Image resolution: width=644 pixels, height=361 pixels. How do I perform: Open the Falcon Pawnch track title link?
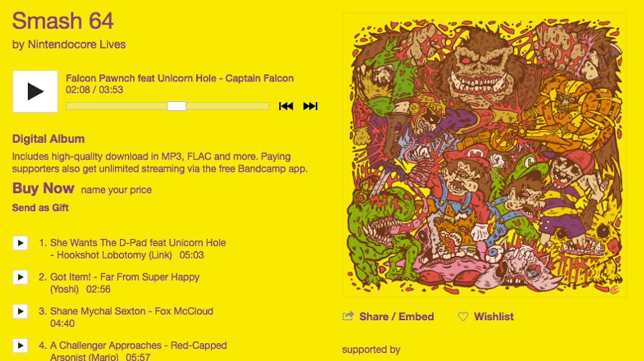[x=180, y=78]
